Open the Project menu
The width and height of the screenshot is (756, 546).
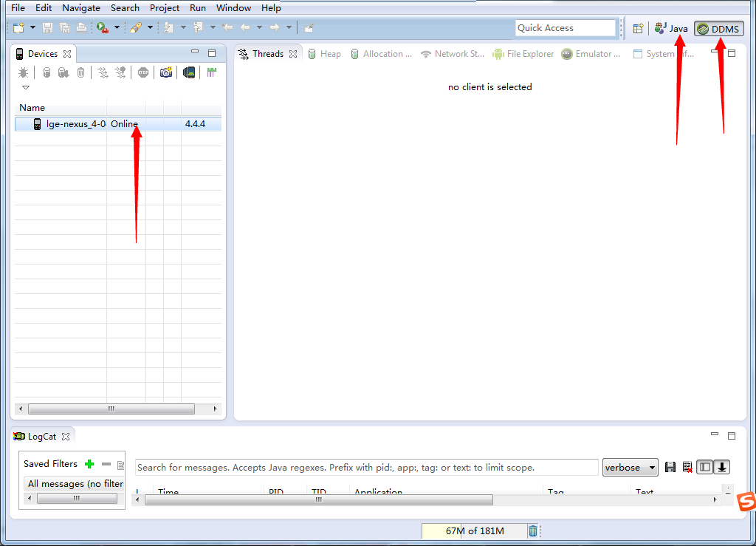click(165, 7)
